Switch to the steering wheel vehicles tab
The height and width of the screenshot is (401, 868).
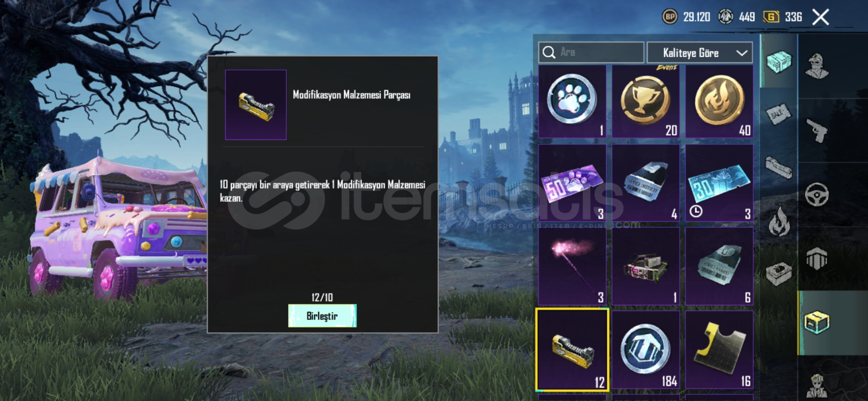click(817, 195)
